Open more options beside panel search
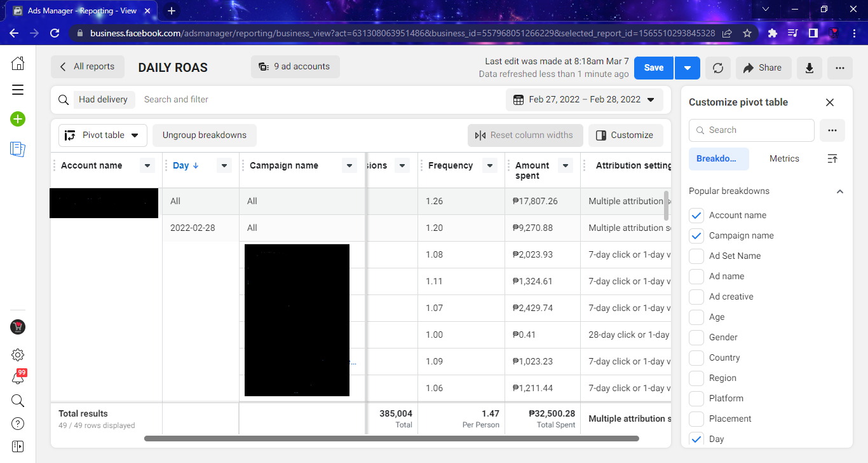This screenshot has width=868, height=463. tap(832, 130)
